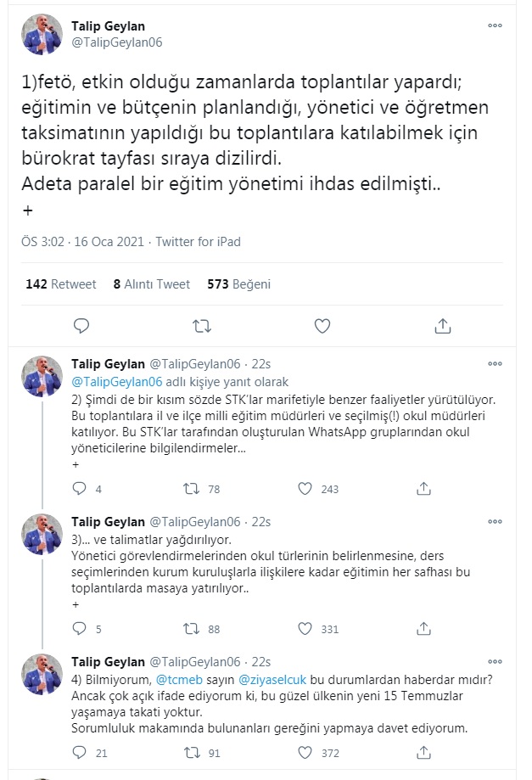Open Talip Geylan's profile photo at top

(42, 34)
